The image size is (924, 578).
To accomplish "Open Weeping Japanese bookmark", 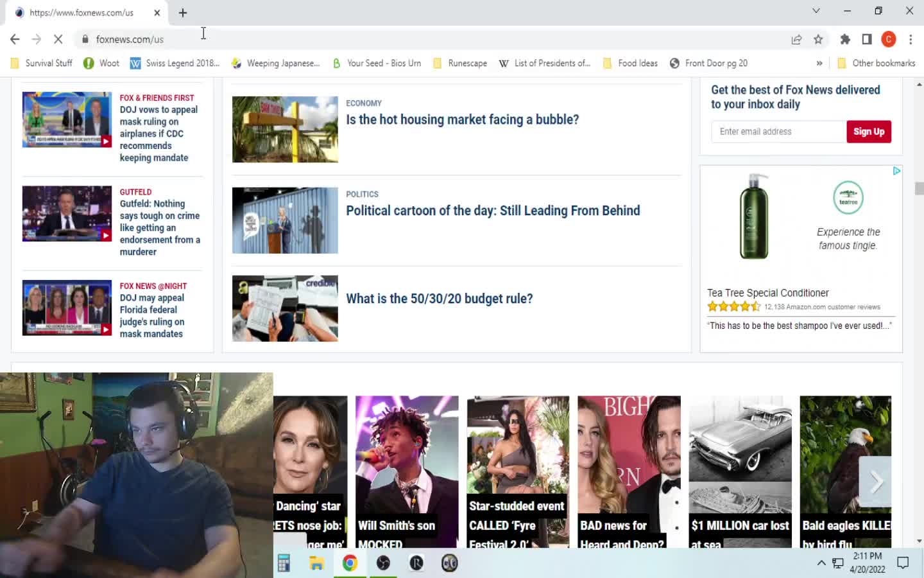I will click(275, 63).
